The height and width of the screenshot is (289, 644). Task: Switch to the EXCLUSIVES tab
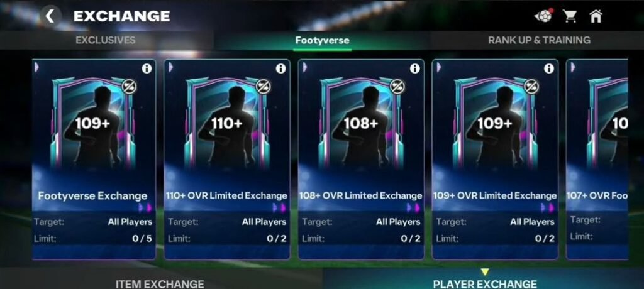(x=106, y=40)
